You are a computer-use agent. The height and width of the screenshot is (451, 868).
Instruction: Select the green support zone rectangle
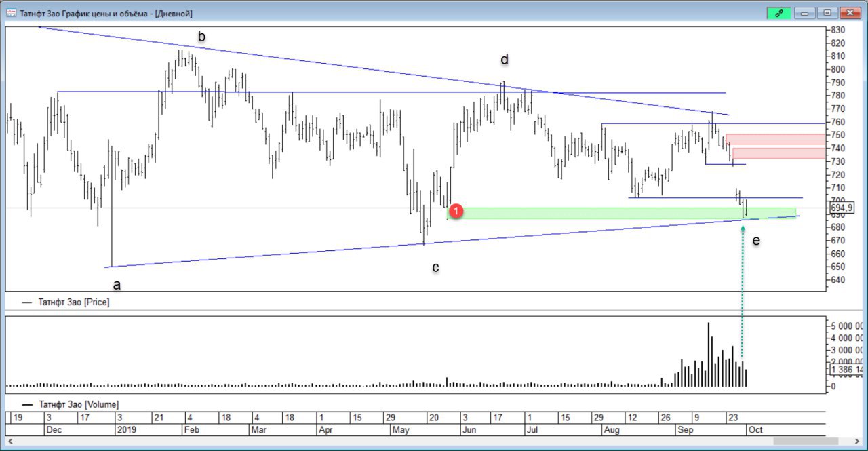[x=622, y=213]
